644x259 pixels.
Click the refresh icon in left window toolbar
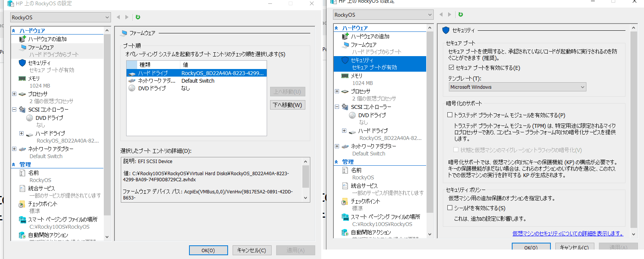138,17
